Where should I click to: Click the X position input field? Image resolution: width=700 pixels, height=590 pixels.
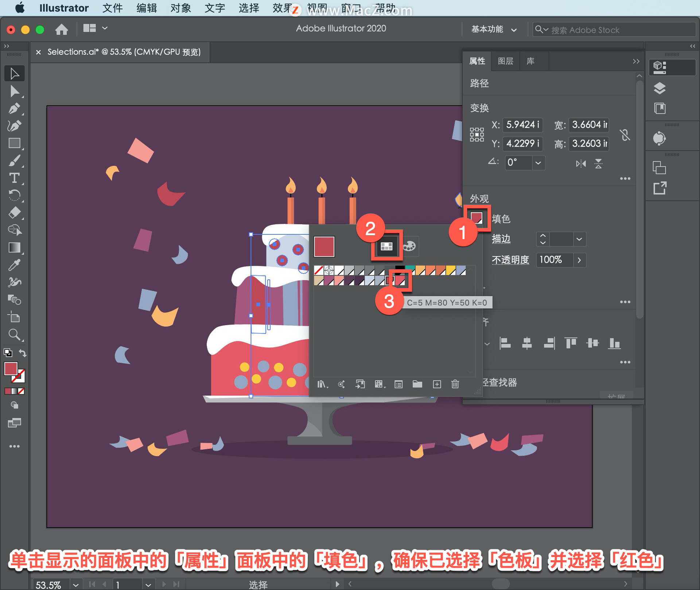point(522,125)
